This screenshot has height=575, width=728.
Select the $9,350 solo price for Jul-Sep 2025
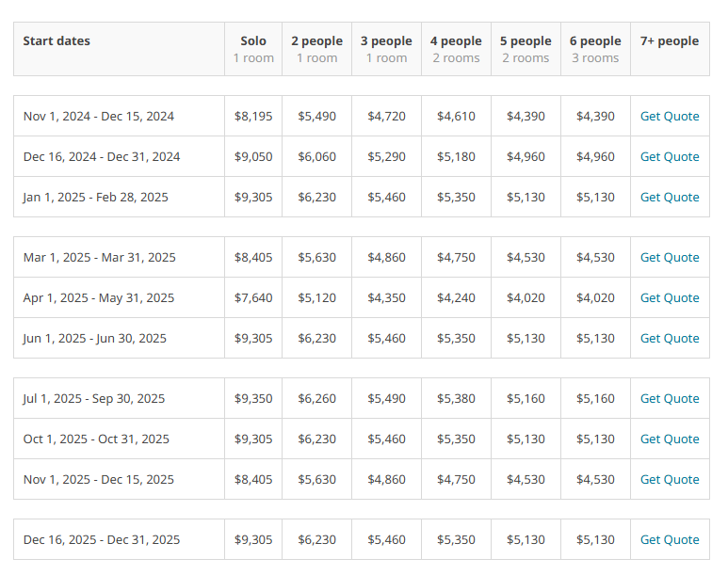click(x=253, y=398)
